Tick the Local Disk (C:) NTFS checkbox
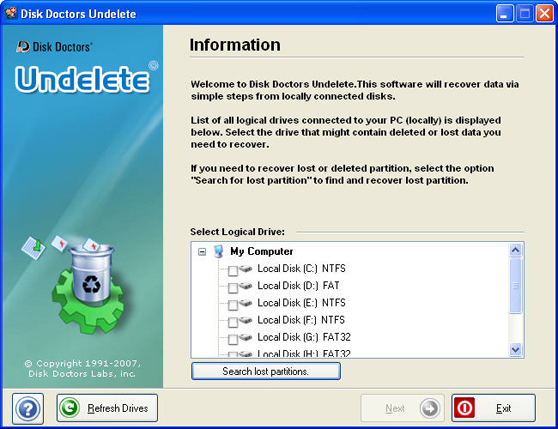 pyautogui.click(x=233, y=270)
